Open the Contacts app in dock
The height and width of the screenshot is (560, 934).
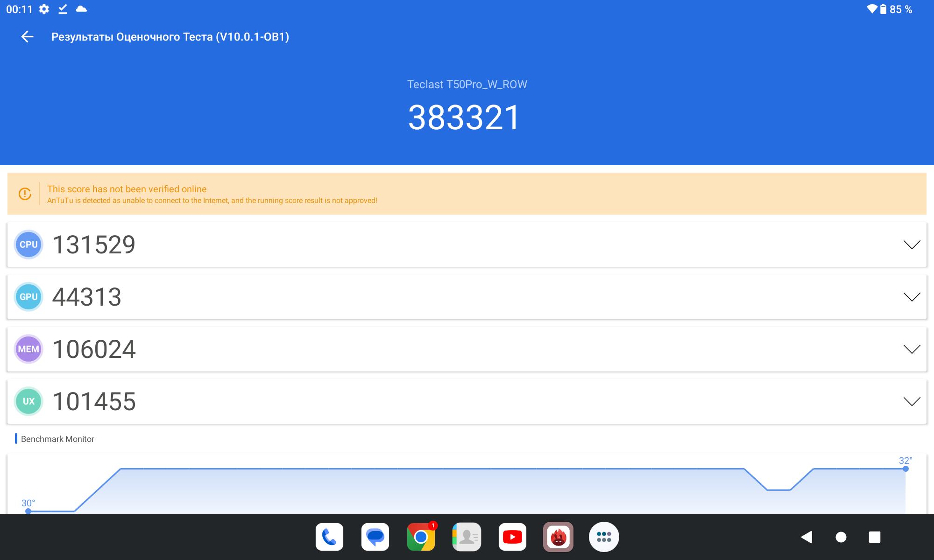click(467, 537)
